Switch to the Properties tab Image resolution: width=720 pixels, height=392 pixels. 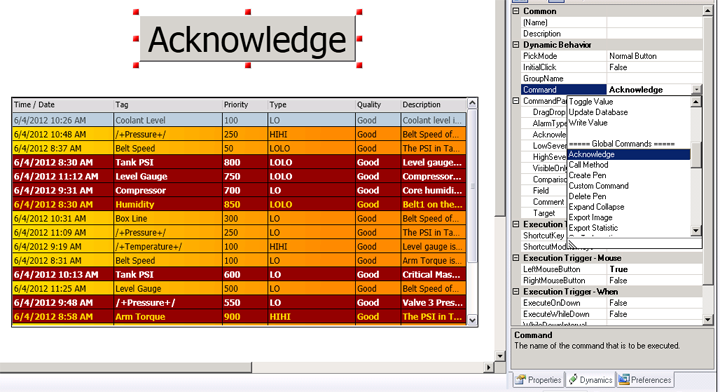(x=538, y=380)
